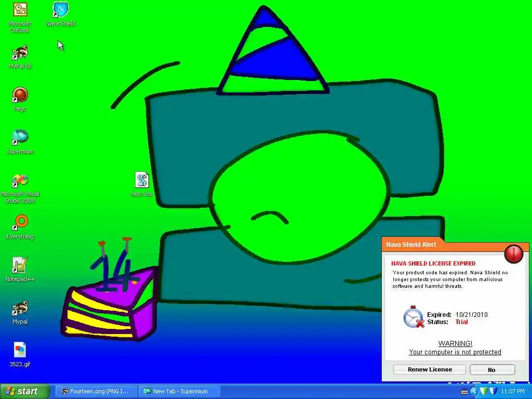The width and height of the screenshot is (532, 399).
Task: Switch to New Tab - Supermium taskbar window
Action: pos(180,391)
